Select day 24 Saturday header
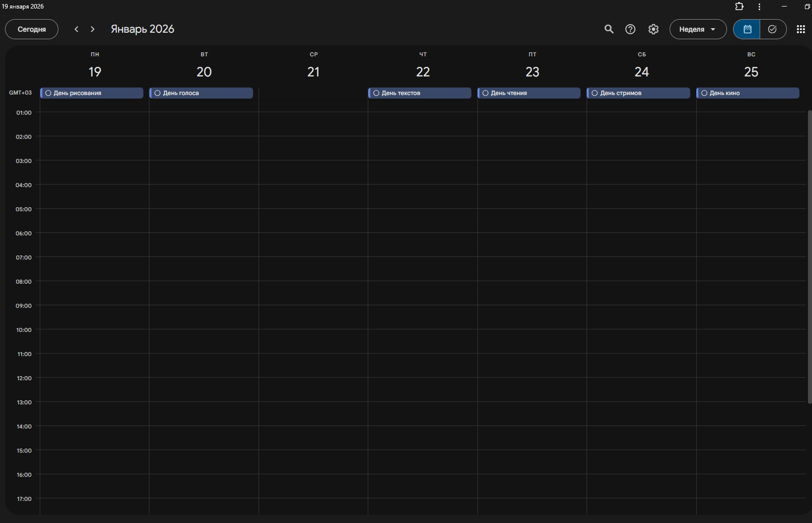The height and width of the screenshot is (523, 812). click(x=641, y=72)
